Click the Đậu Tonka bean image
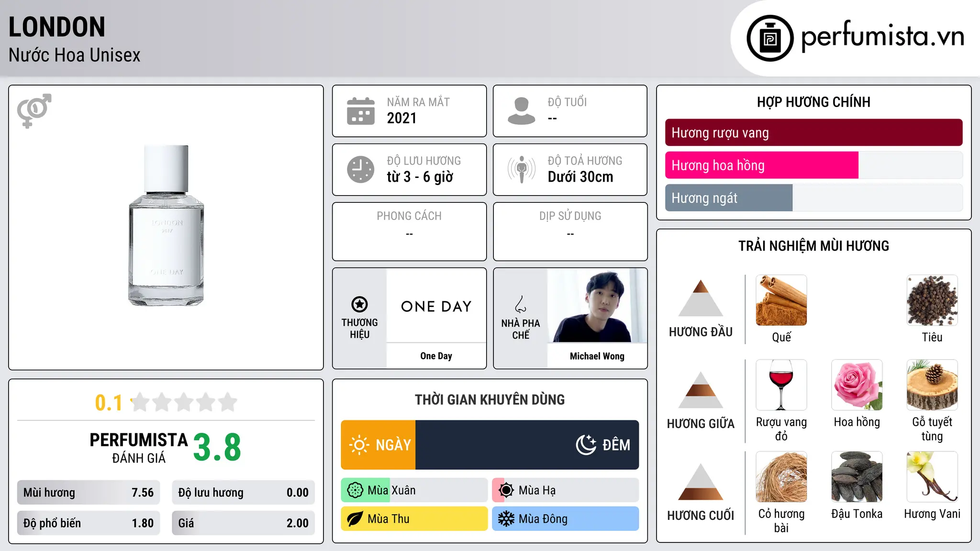 (x=857, y=477)
